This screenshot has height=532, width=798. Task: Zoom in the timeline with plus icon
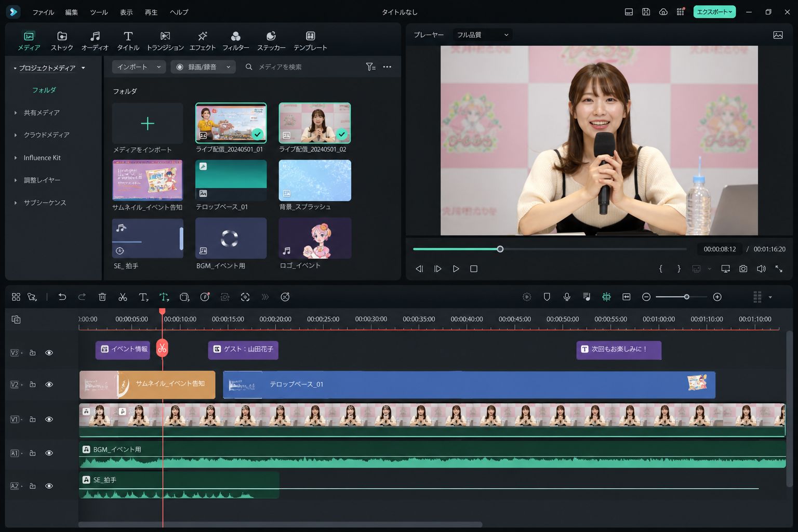pos(717,297)
